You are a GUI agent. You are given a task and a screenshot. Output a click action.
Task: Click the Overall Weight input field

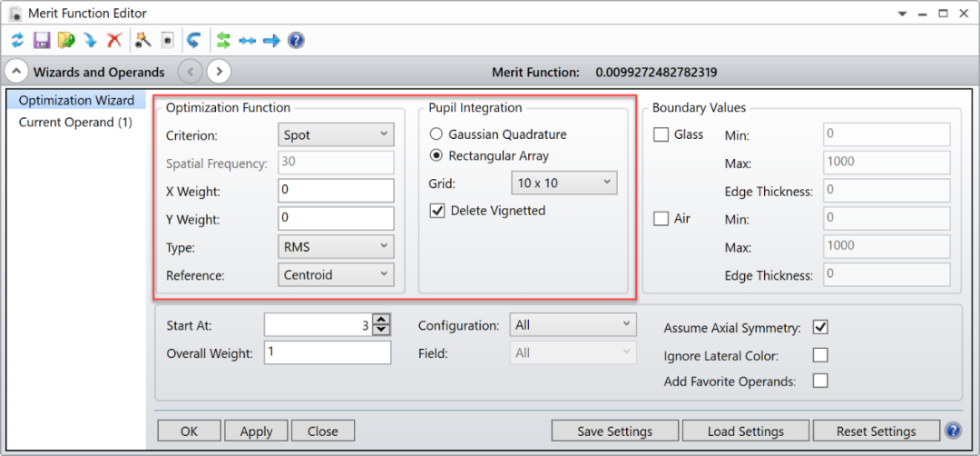pyautogui.click(x=328, y=353)
